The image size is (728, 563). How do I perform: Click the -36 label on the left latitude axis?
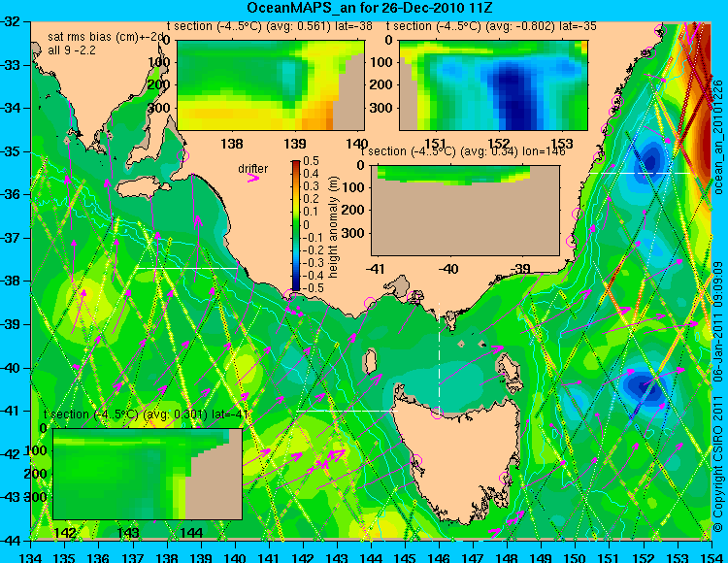point(13,194)
